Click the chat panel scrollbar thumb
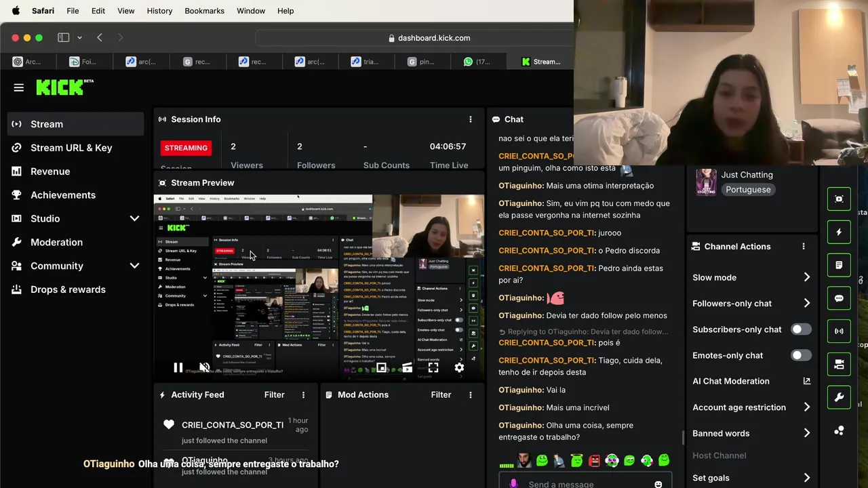868x488 pixels. point(683,438)
